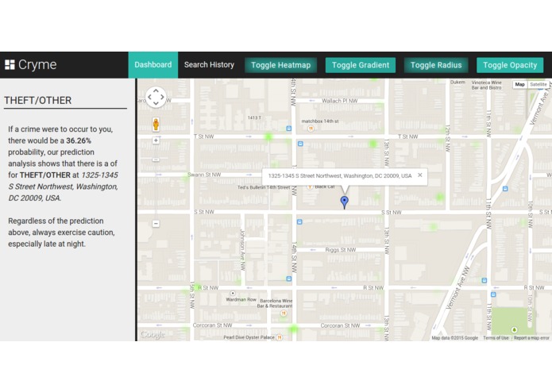Viewport: 552px width, 392px height.
Task: Click the Cryme brand name
Action: point(37,65)
